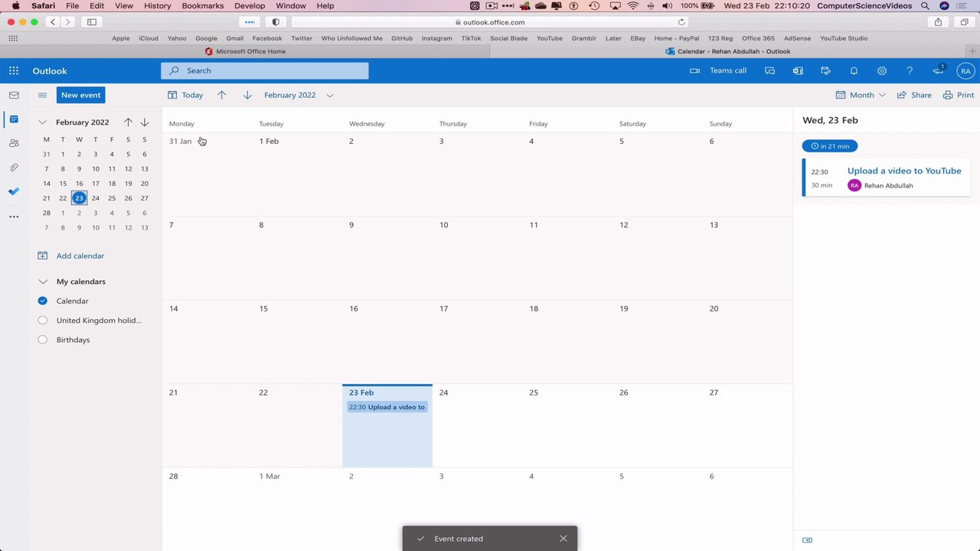Open Safari File menu

coord(72,5)
